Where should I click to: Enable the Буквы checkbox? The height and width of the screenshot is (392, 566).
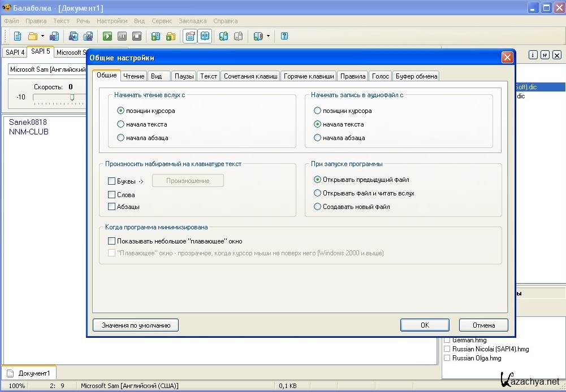click(111, 181)
